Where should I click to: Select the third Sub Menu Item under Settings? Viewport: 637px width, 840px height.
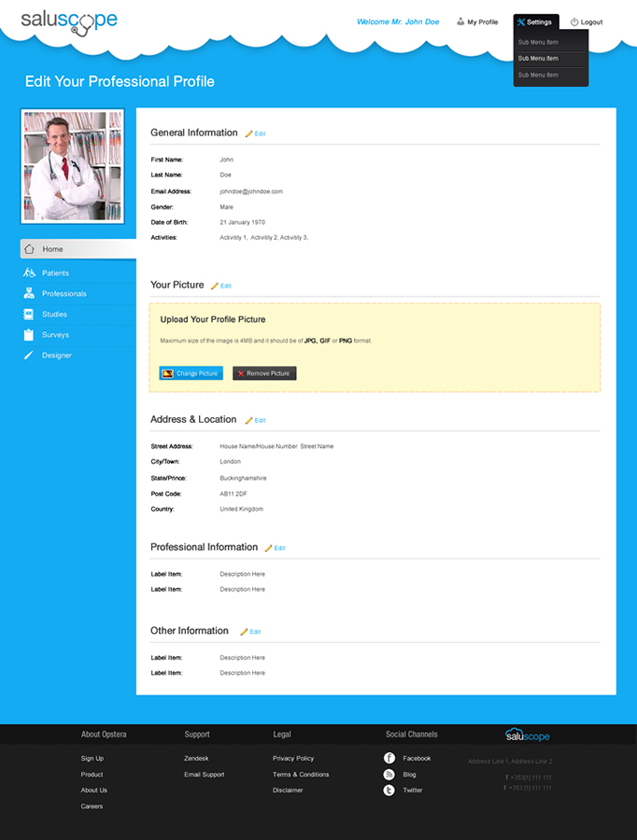tap(538, 75)
